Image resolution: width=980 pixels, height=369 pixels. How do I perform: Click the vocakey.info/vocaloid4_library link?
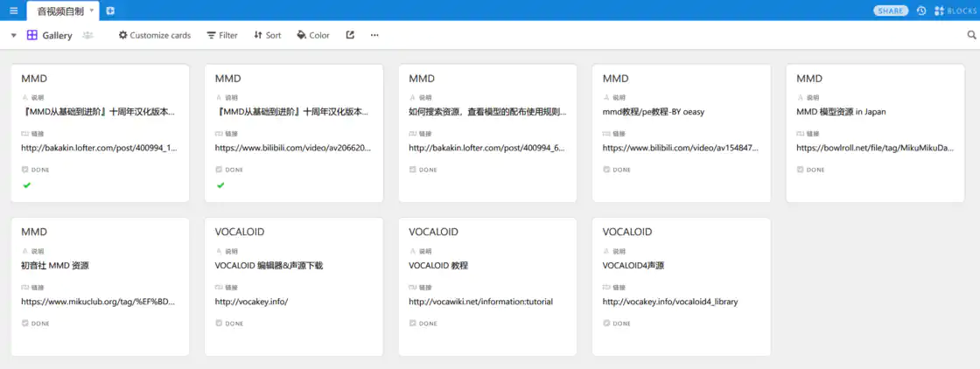pyautogui.click(x=670, y=303)
